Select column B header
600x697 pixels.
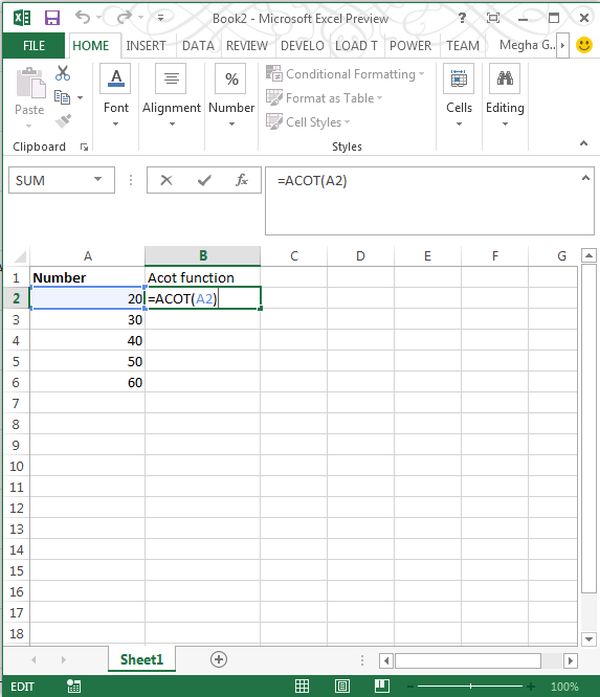(x=203, y=256)
